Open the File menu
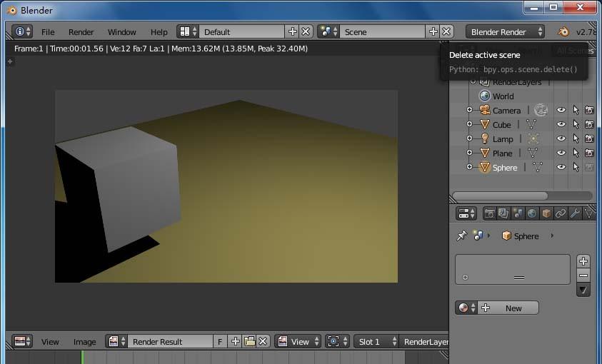 (x=48, y=32)
